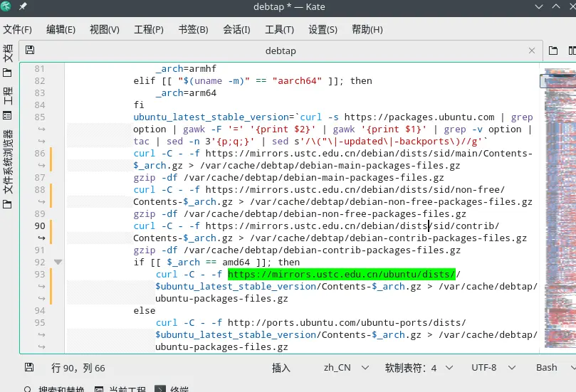
Task: Click the split view icon at top right
Action: coord(571,51)
